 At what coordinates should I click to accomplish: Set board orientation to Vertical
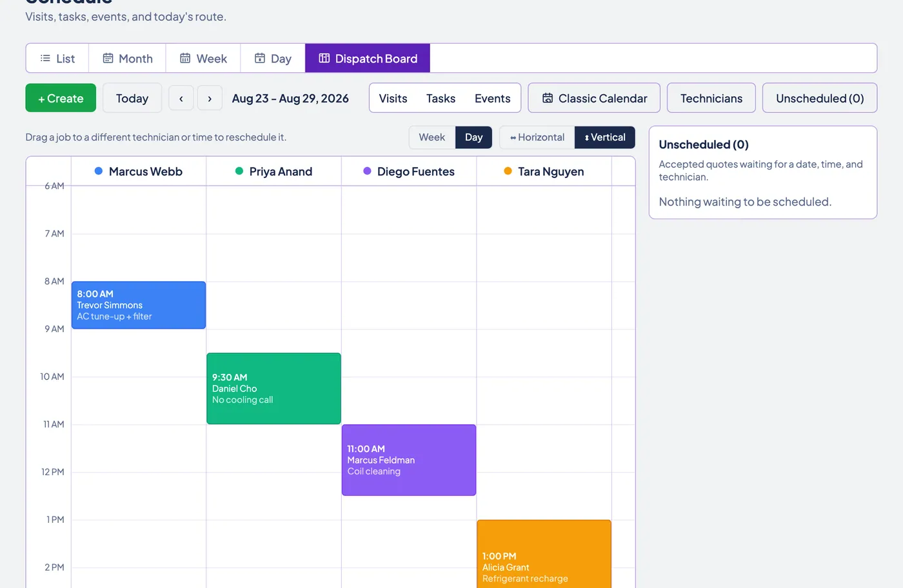tap(605, 137)
